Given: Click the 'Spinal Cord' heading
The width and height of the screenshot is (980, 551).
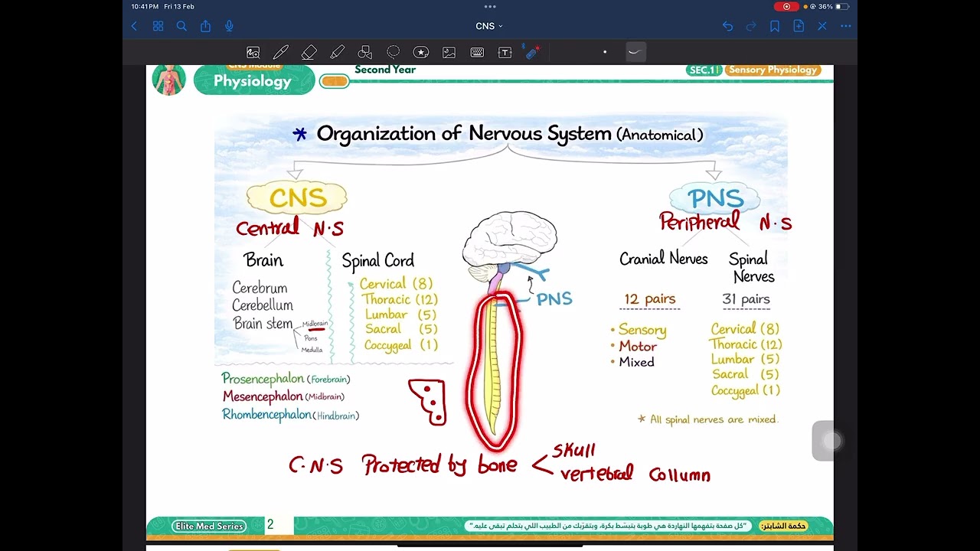Looking at the screenshot, I should tap(378, 261).
